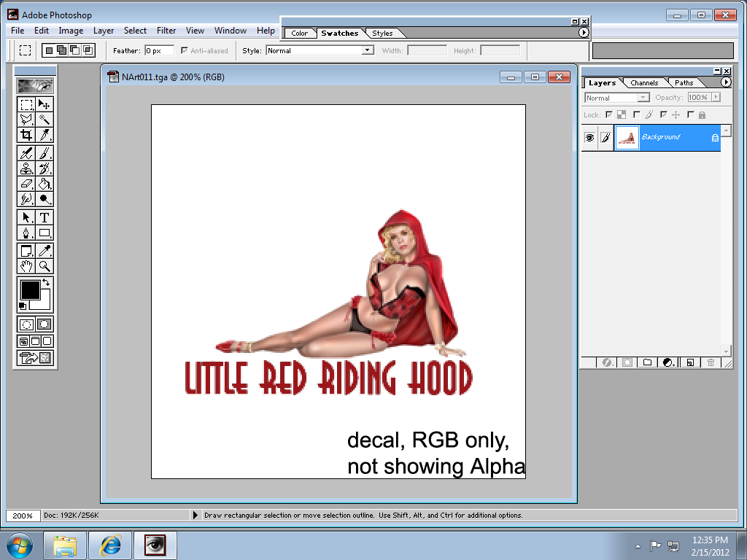Switch to Quick Mask Mode

pyautogui.click(x=44, y=324)
